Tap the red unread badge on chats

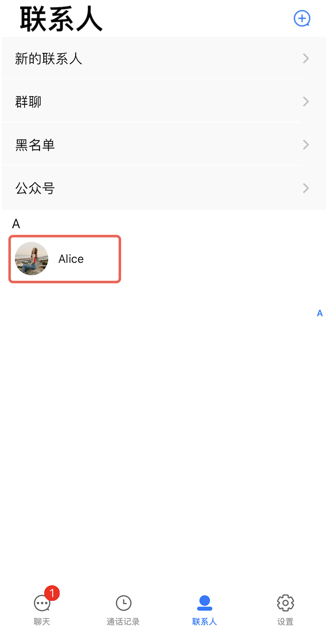[52, 593]
